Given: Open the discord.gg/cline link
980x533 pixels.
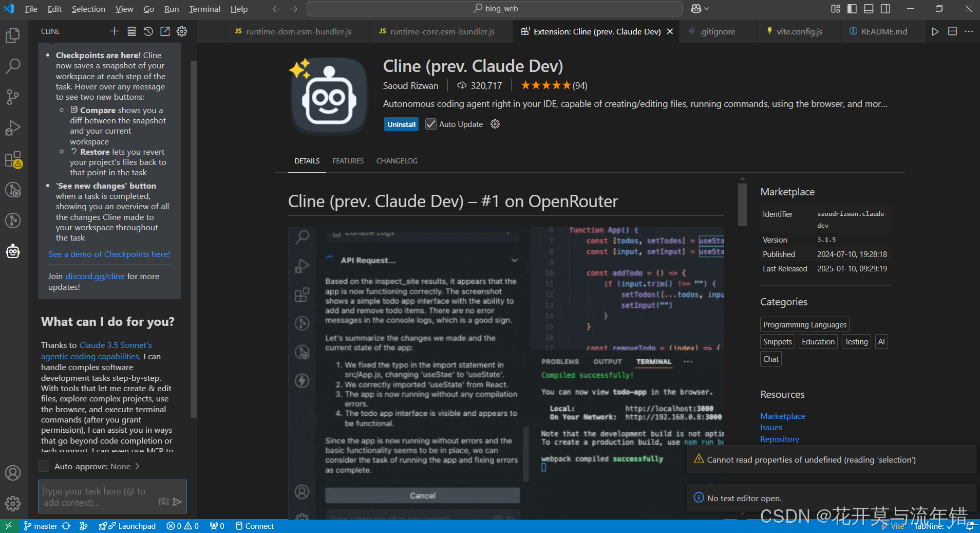Looking at the screenshot, I should pyautogui.click(x=95, y=276).
